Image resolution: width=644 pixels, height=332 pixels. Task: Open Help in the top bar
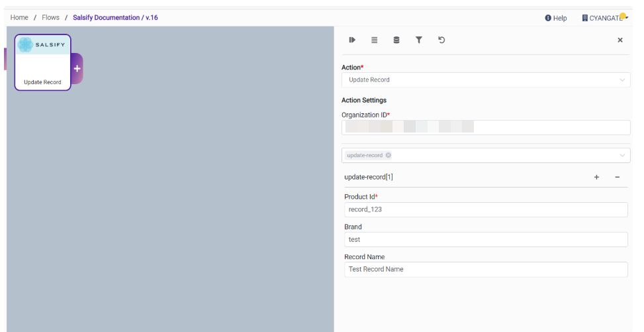pyautogui.click(x=556, y=18)
